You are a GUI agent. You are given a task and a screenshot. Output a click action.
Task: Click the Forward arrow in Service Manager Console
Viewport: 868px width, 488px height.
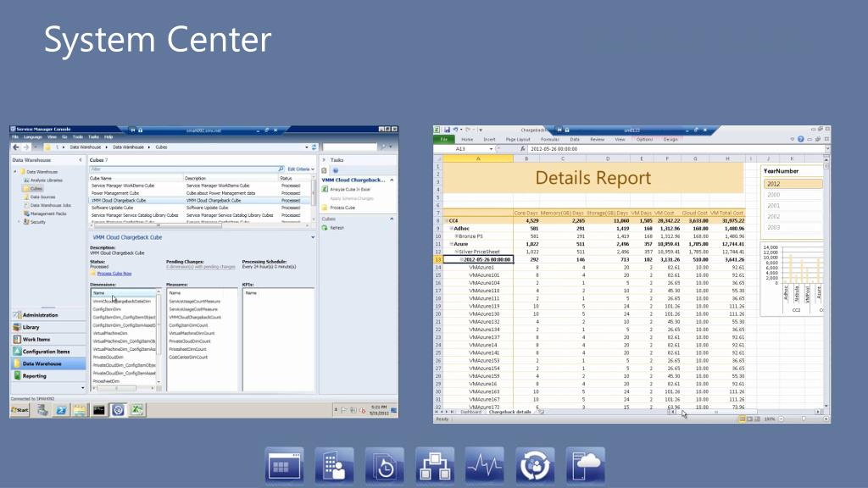pos(26,147)
